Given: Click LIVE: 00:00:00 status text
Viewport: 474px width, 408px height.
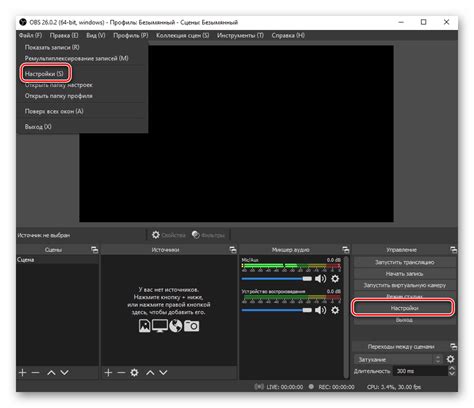Looking at the screenshot, I should pyautogui.click(x=285, y=387).
